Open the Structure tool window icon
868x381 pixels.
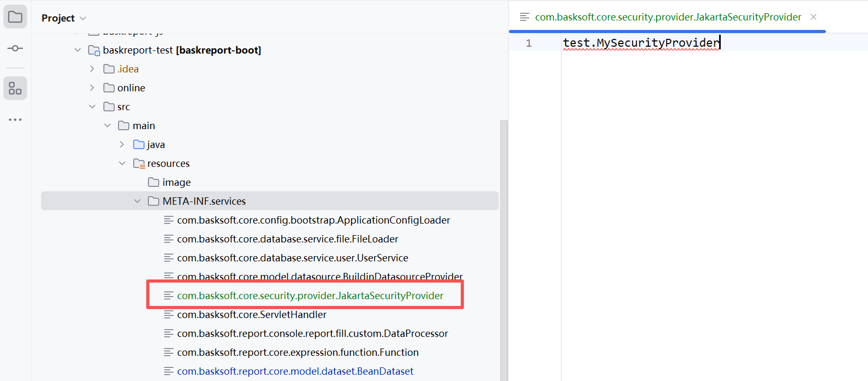coord(15,88)
